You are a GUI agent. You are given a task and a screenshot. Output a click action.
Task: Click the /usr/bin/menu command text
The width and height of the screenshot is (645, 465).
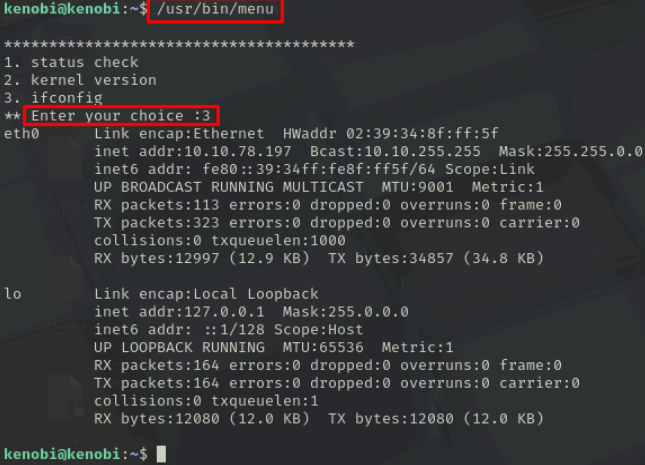tap(215, 9)
